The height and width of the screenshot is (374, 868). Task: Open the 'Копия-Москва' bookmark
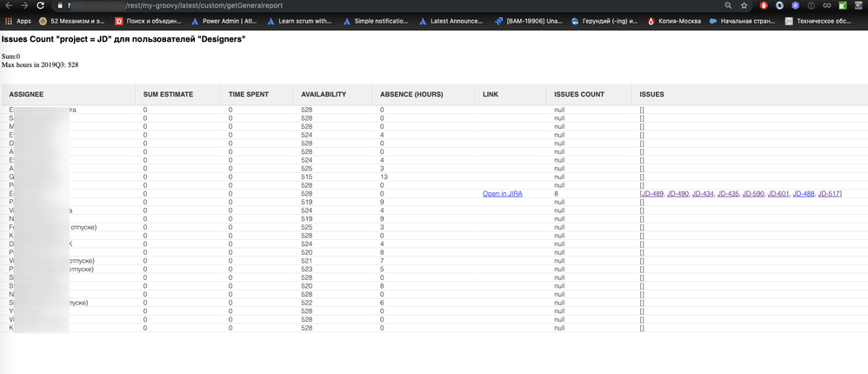(674, 22)
